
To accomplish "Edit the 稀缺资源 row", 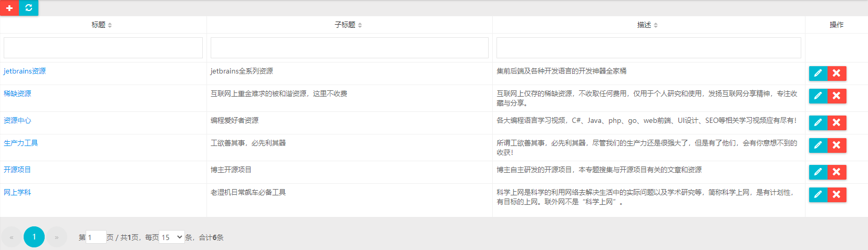I will [818, 96].
